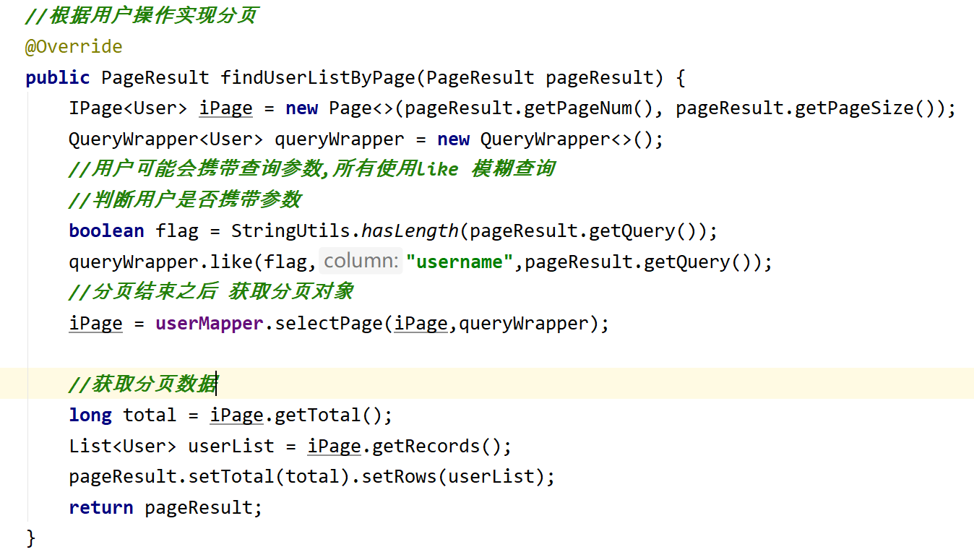
Task: Click the comment //分页结束之后 获取分页对象
Action: (211, 292)
